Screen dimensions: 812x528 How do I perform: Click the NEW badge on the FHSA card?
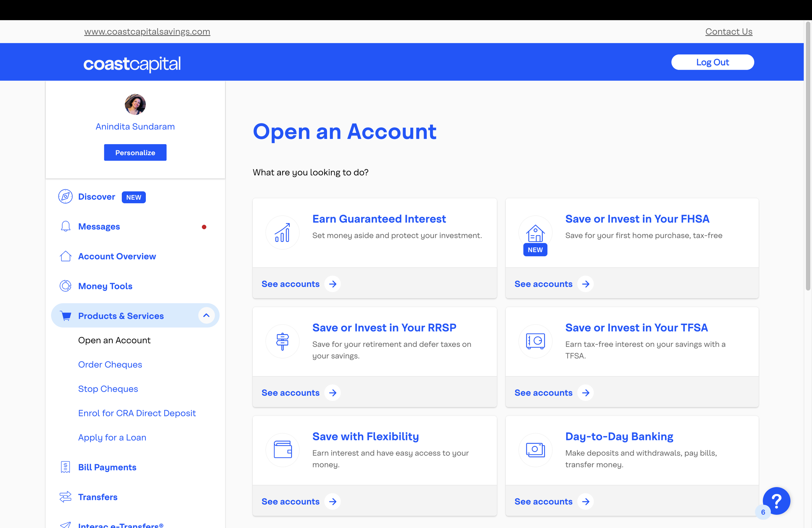535,250
